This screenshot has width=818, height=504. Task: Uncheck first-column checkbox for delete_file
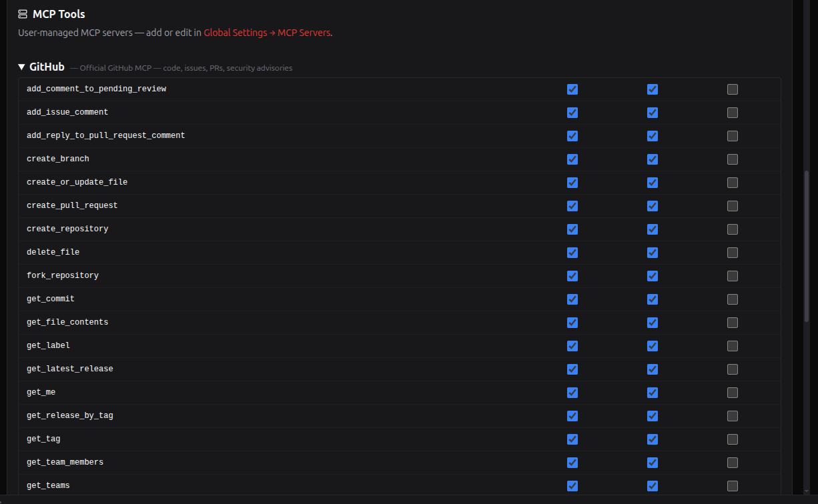coord(572,253)
